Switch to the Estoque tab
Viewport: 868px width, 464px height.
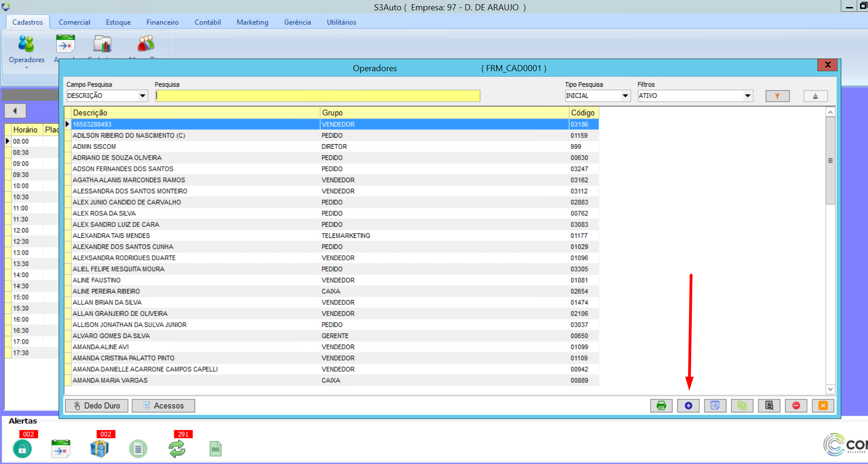coord(118,22)
